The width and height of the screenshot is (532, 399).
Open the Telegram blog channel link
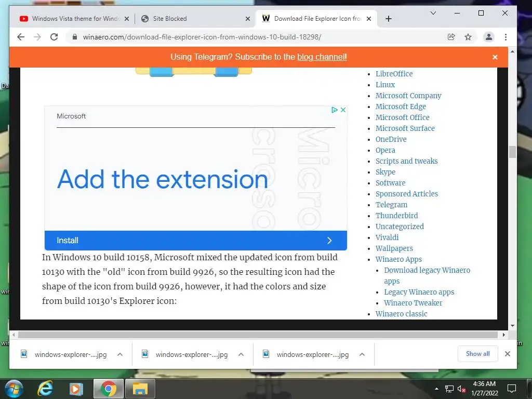pos(322,57)
